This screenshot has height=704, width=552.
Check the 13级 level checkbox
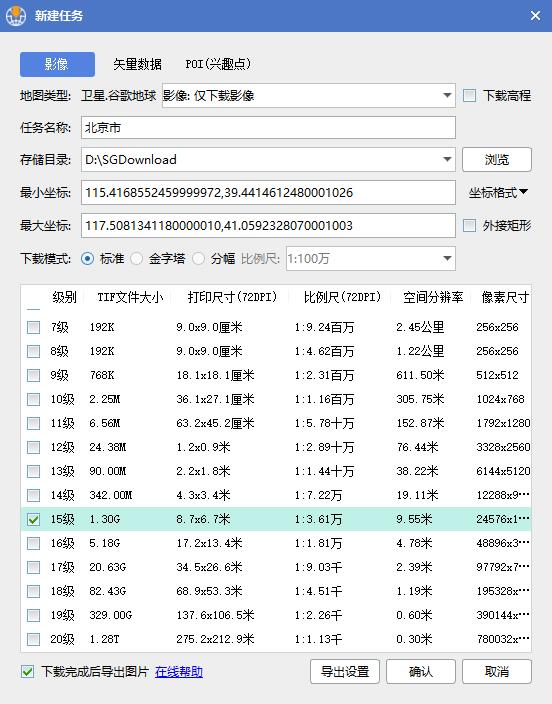point(34,471)
